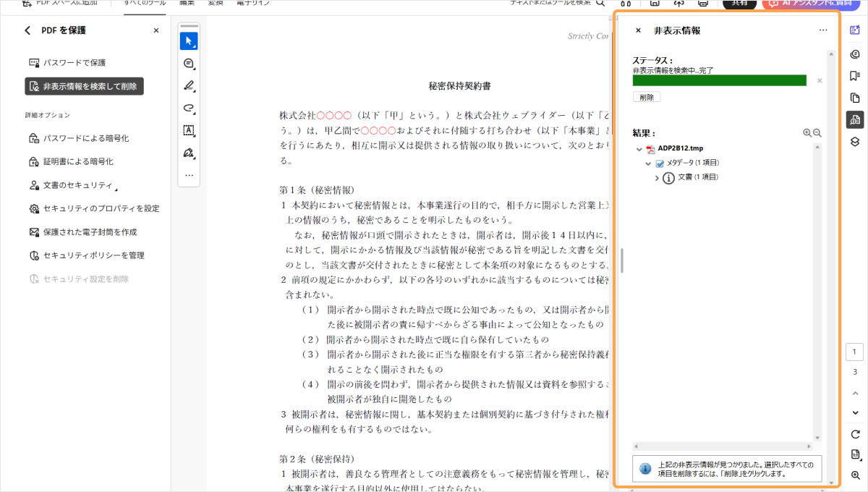Open the comment note tool
This screenshot has width=868, height=492.
189,63
